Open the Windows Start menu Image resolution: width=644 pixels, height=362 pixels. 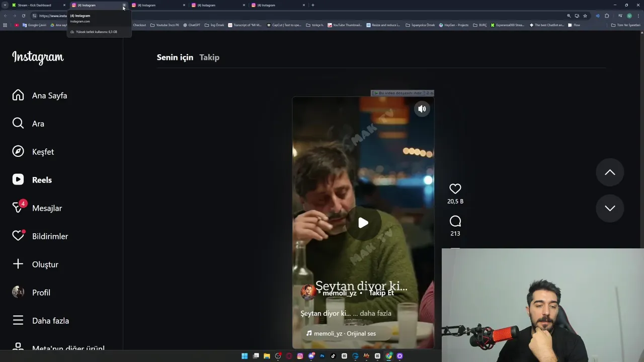click(x=245, y=356)
